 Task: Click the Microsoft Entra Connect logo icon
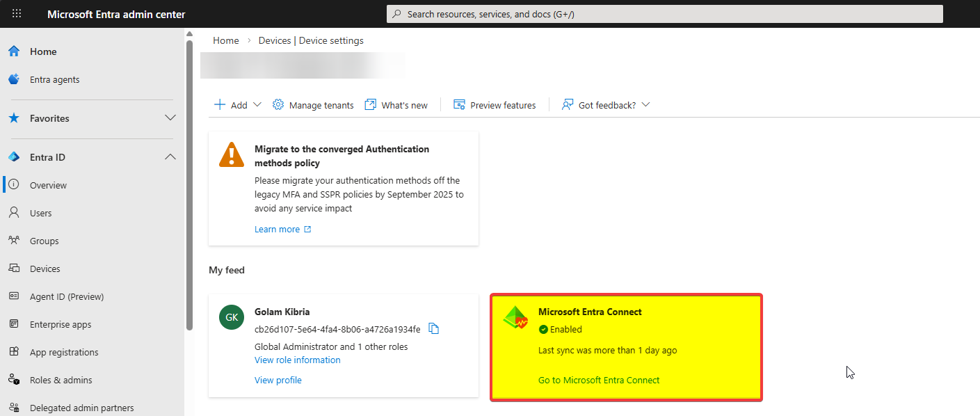(515, 319)
